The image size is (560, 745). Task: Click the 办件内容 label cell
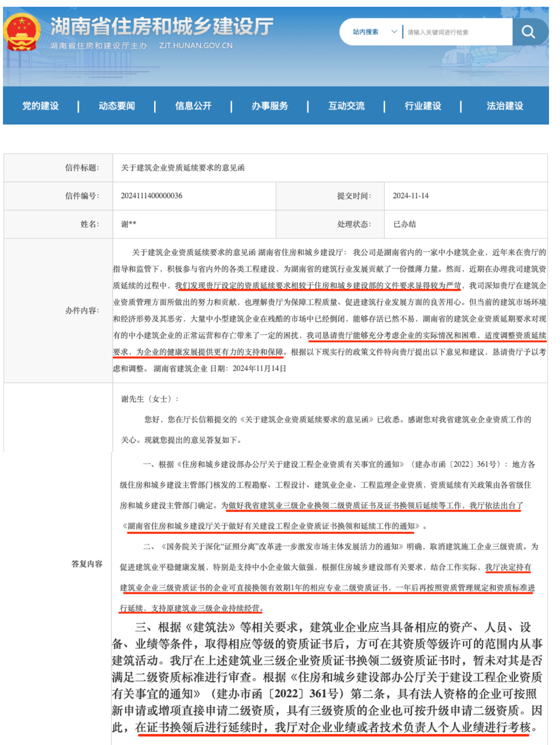(x=58, y=310)
